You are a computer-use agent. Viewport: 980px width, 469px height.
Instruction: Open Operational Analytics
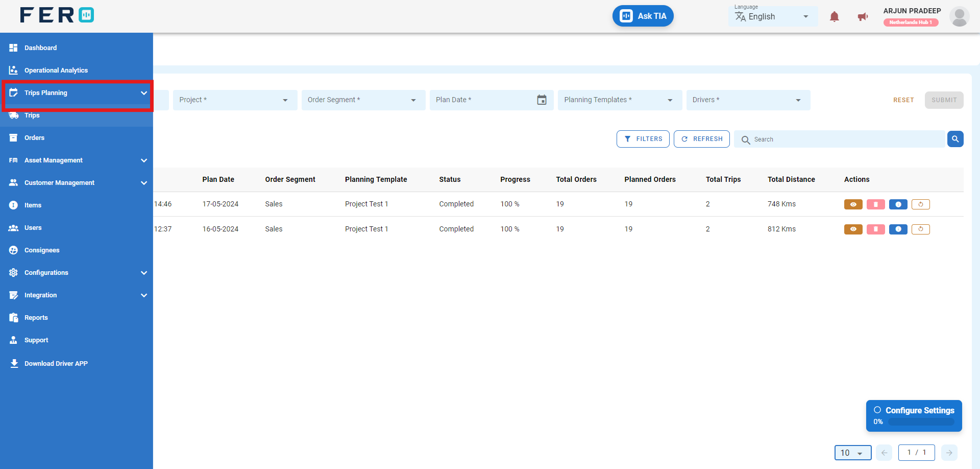click(77, 70)
